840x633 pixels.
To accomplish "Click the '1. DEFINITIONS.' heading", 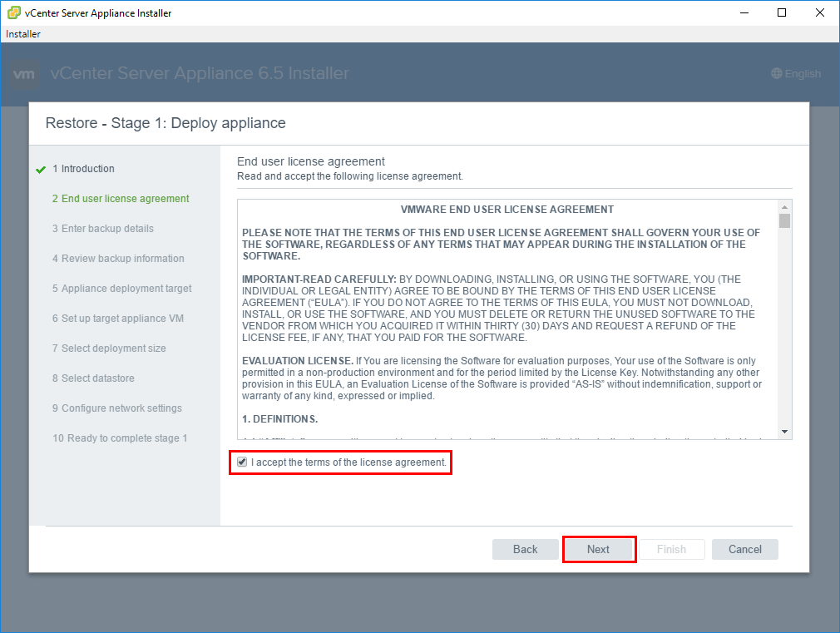I will [x=279, y=419].
